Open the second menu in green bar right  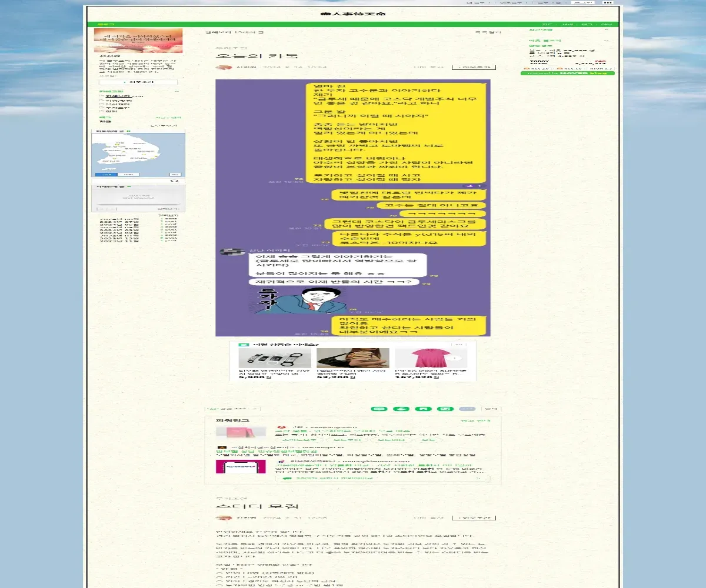point(567,25)
